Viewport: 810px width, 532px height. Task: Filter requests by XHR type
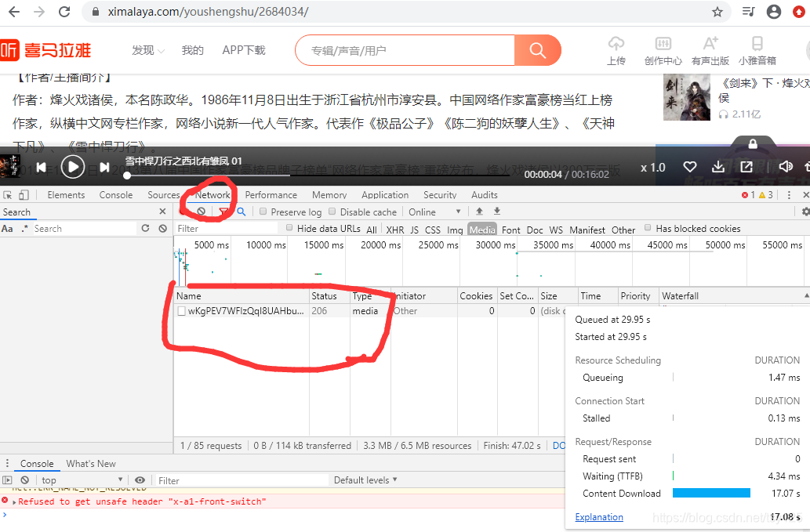click(x=394, y=230)
